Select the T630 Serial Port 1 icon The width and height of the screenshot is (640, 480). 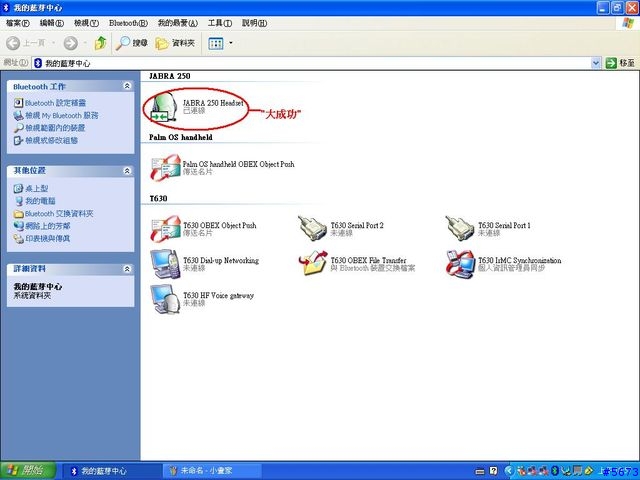[x=460, y=229]
